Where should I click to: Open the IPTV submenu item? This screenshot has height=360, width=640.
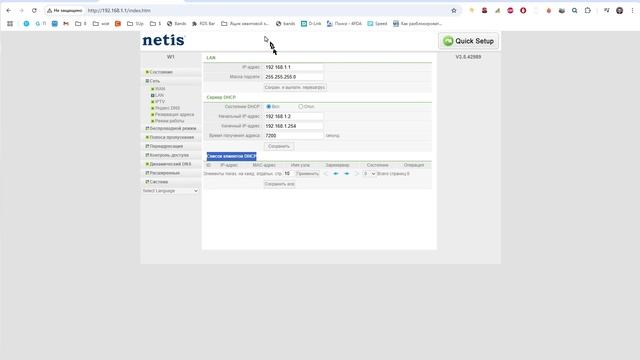pos(158,102)
